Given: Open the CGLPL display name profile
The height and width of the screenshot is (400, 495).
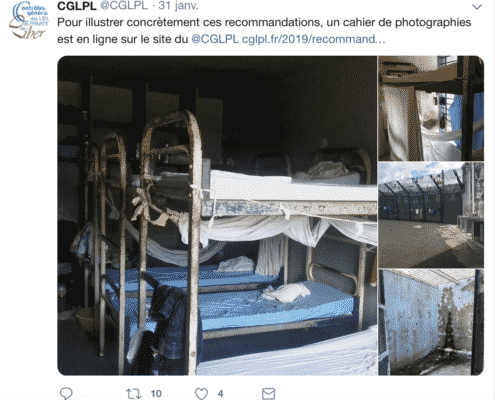Looking at the screenshot, I should click(x=77, y=6).
